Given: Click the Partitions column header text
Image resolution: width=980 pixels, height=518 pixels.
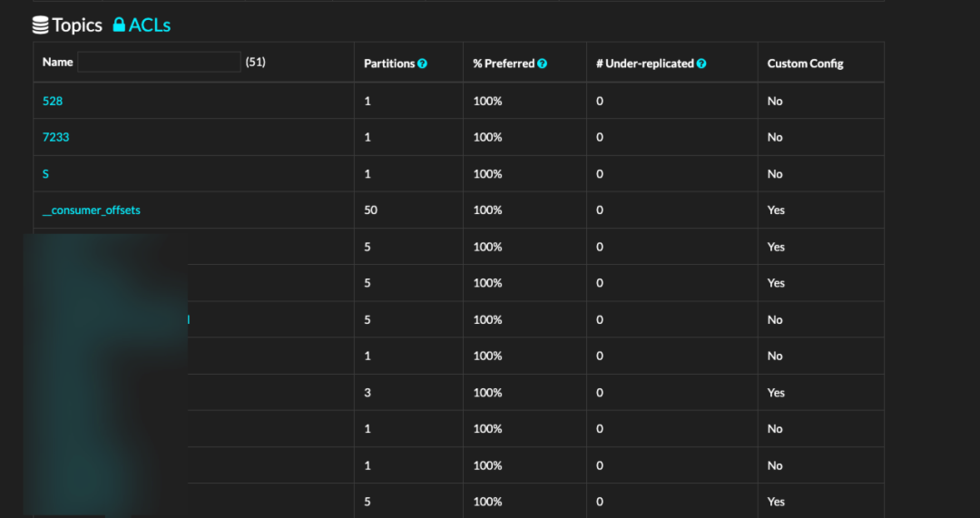Looking at the screenshot, I should pyautogui.click(x=389, y=64).
